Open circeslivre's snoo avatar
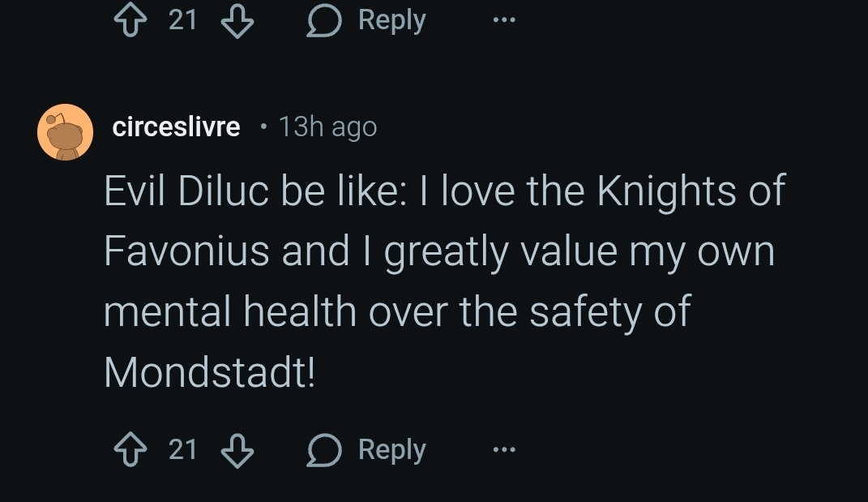Viewport: 868px width, 502px height. pos(65,131)
